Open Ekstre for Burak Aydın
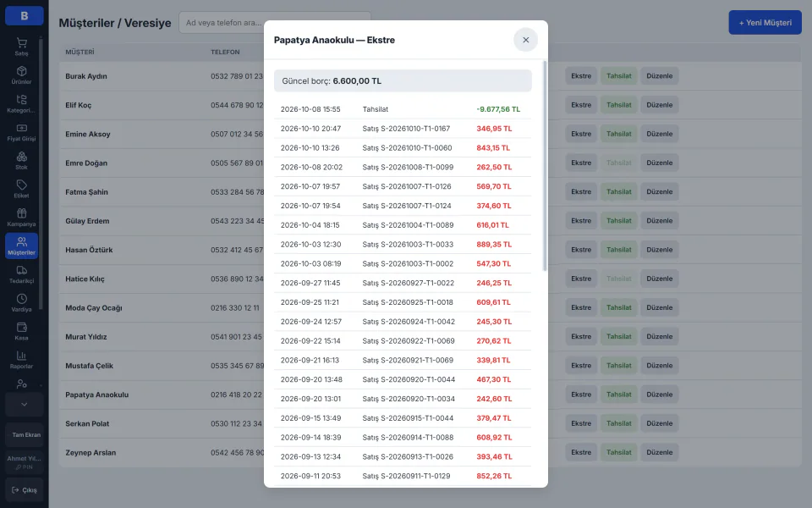812x508 pixels. pos(581,75)
